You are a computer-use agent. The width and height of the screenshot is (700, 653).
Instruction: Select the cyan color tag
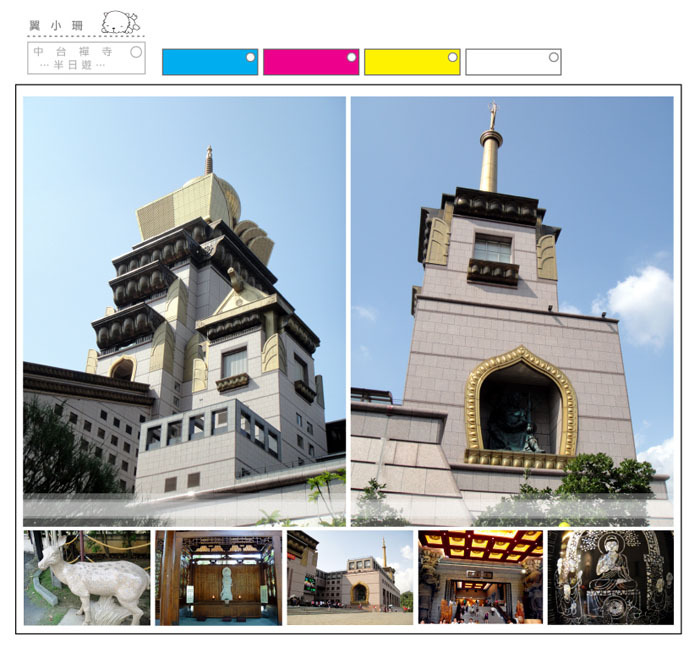pyautogui.click(x=205, y=62)
